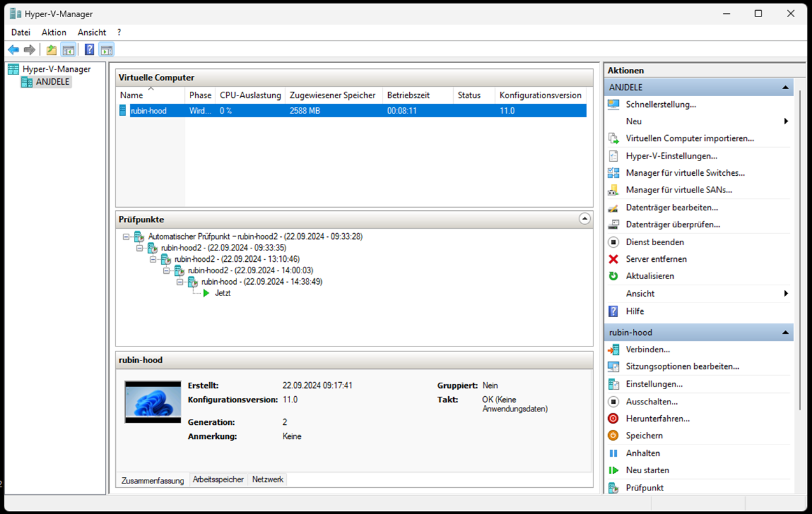The height and width of the screenshot is (514, 812).
Task: Click the red Herunterfahren power icon
Action: click(x=613, y=418)
